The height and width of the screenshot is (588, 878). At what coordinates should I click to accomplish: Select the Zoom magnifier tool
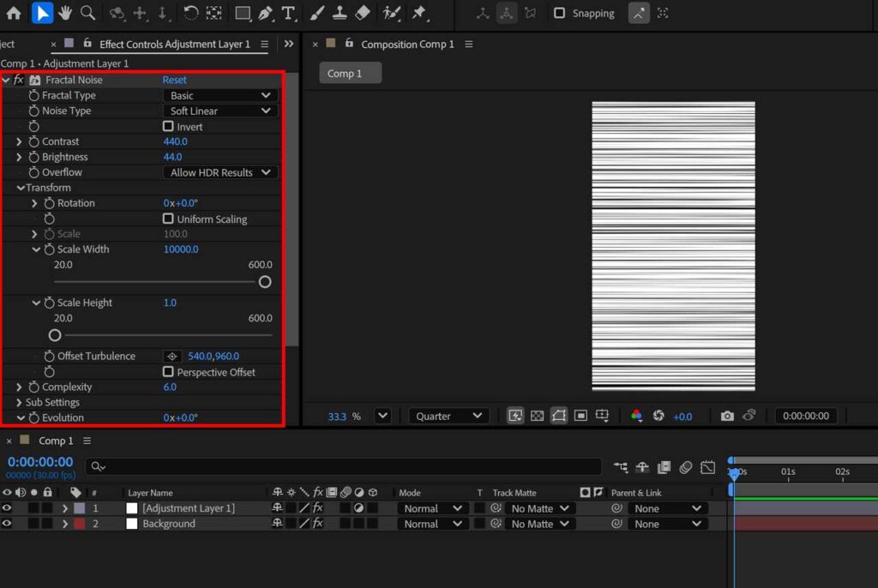pyautogui.click(x=88, y=13)
